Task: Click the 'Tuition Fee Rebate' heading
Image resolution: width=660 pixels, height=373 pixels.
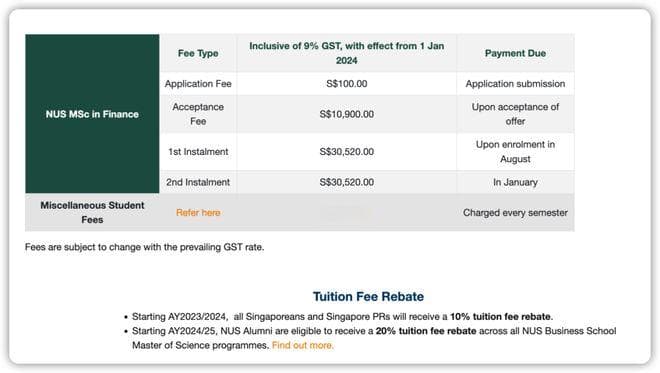Action: pyautogui.click(x=368, y=296)
